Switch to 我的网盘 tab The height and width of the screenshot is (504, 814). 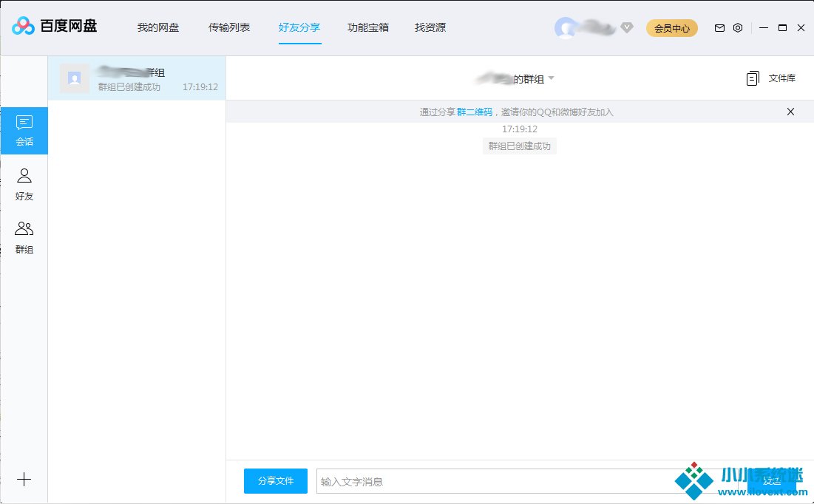pyautogui.click(x=158, y=28)
